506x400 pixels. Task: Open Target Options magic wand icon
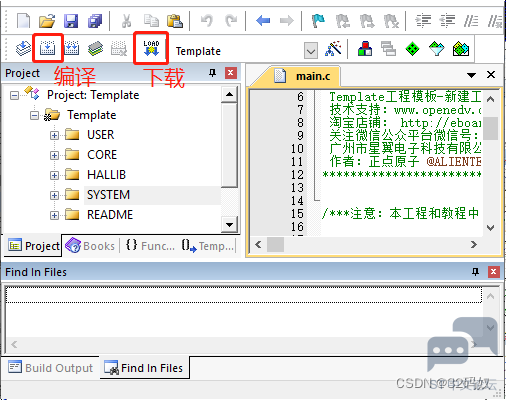[333, 49]
